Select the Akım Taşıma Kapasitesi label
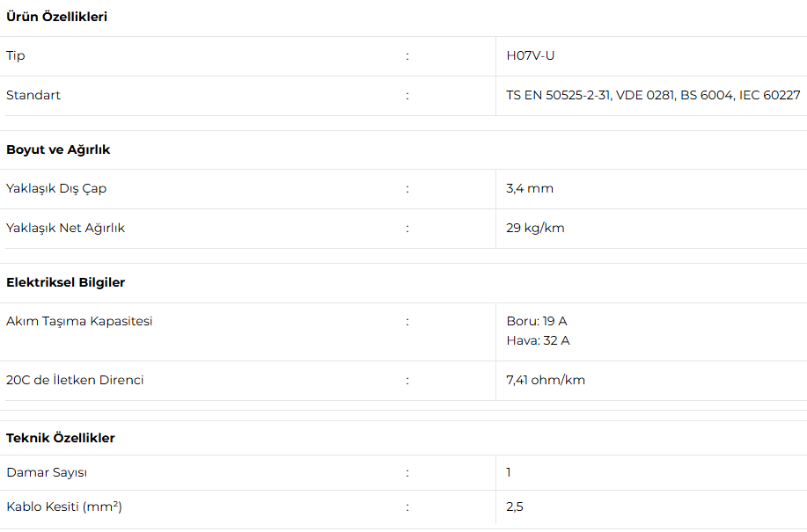The height and width of the screenshot is (532, 807). [79, 321]
